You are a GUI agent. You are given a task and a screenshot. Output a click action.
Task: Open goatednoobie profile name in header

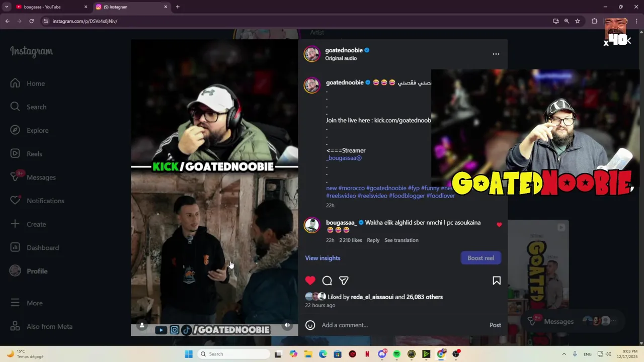click(x=344, y=50)
